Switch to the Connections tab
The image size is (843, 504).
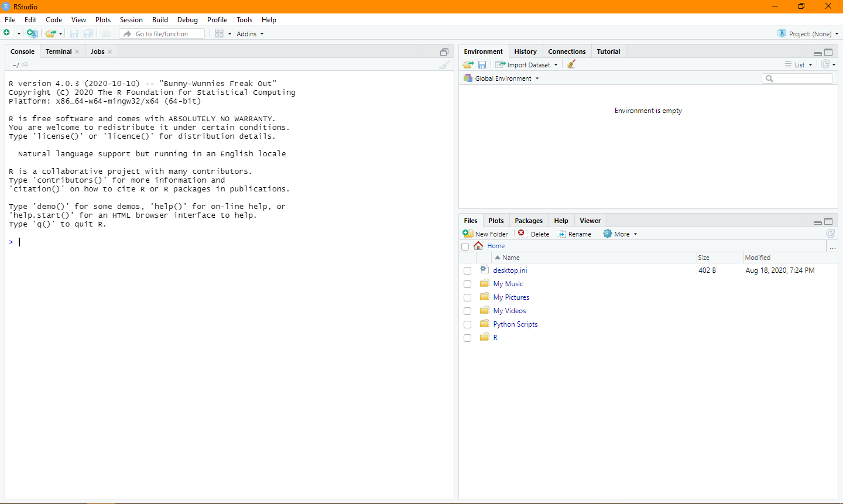[x=567, y=52]
